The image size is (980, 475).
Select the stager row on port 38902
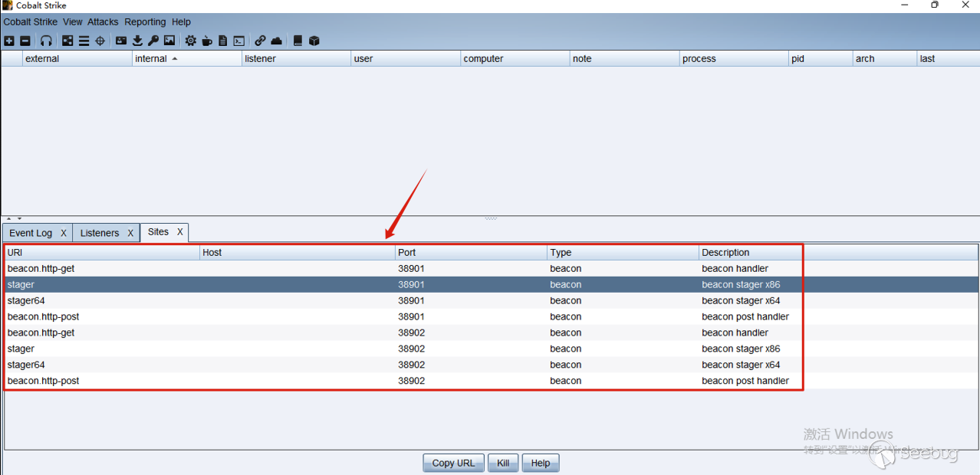(x=491, y=349)
